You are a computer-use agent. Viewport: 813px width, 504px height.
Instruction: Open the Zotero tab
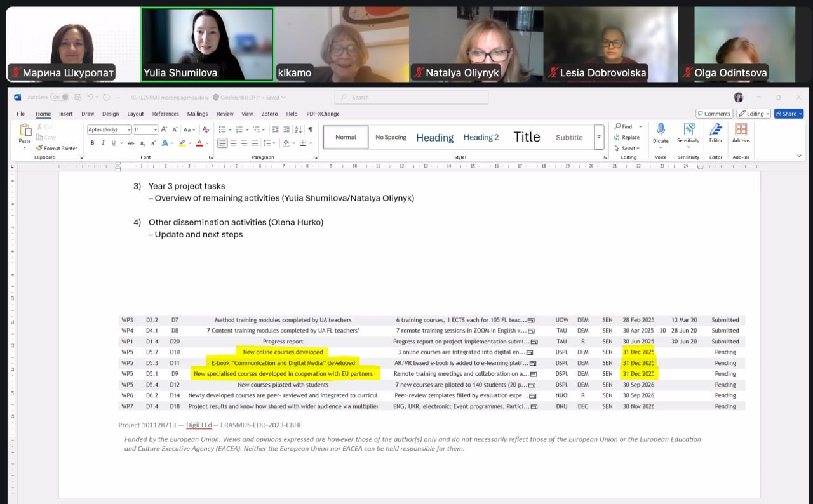[269, 114]
